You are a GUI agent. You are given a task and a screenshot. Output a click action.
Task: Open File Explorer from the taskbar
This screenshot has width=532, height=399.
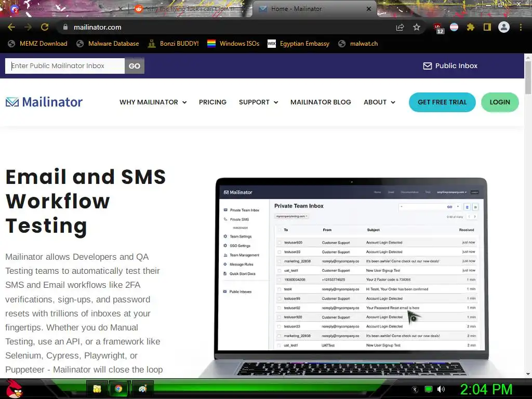tap(97, 389)
